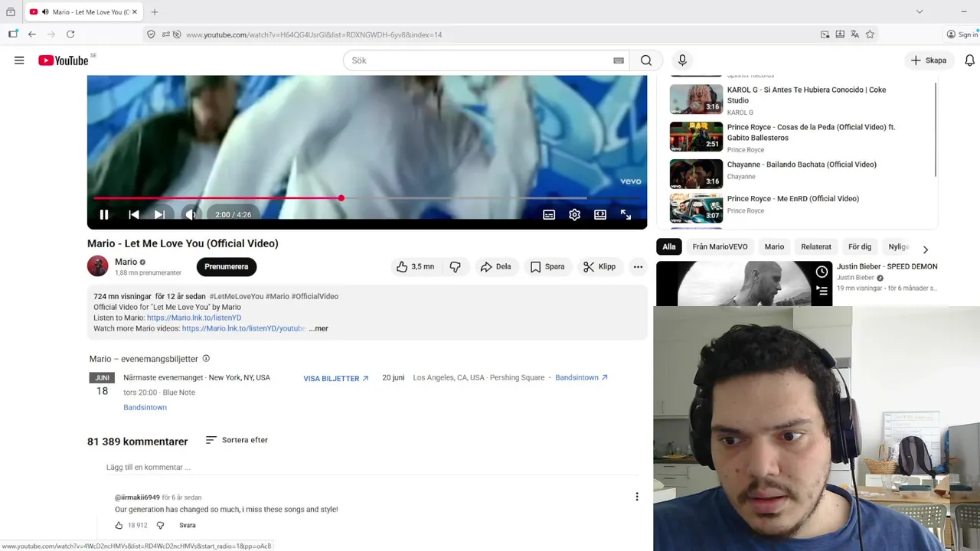
Task: Add SPEED DEMON to queue
Action: 822,290
